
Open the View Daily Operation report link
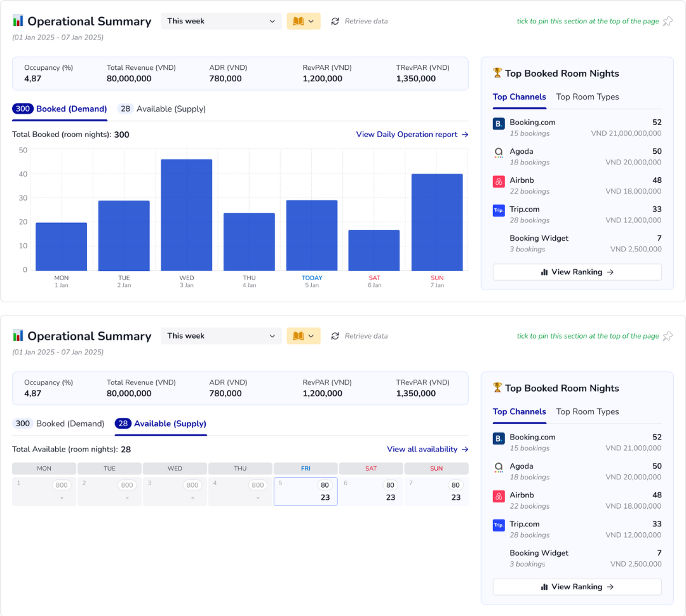coord(412,135)
